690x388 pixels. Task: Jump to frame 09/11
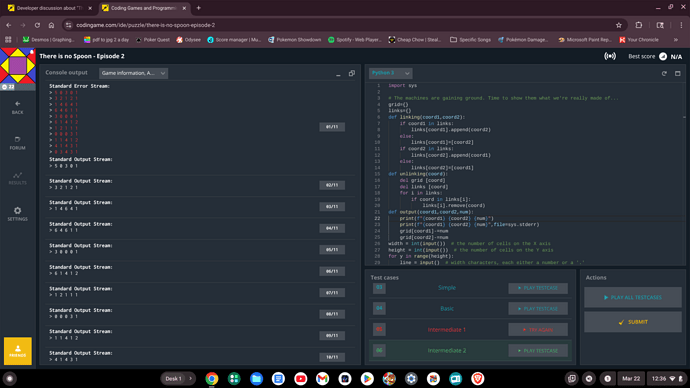332,336
